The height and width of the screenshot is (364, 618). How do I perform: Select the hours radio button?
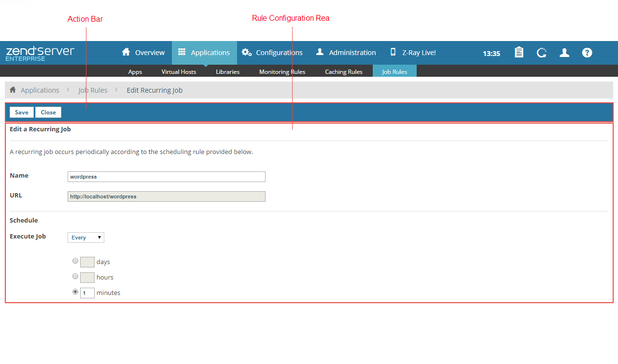tap(75, 276)
